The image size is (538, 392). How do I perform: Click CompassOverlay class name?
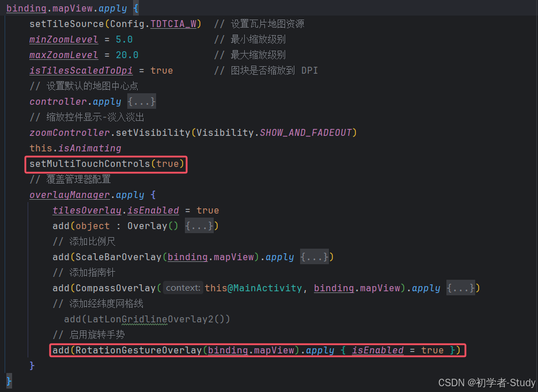click(116, 288)
